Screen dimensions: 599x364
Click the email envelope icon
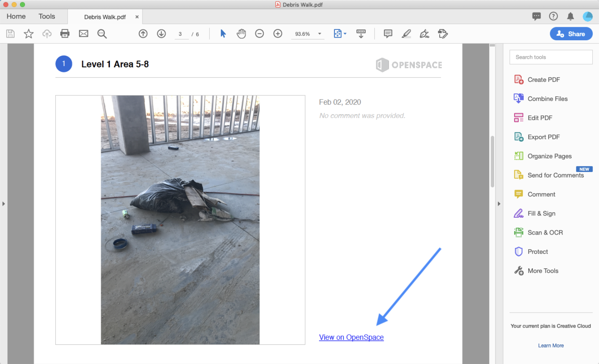(x=83, y=34)
